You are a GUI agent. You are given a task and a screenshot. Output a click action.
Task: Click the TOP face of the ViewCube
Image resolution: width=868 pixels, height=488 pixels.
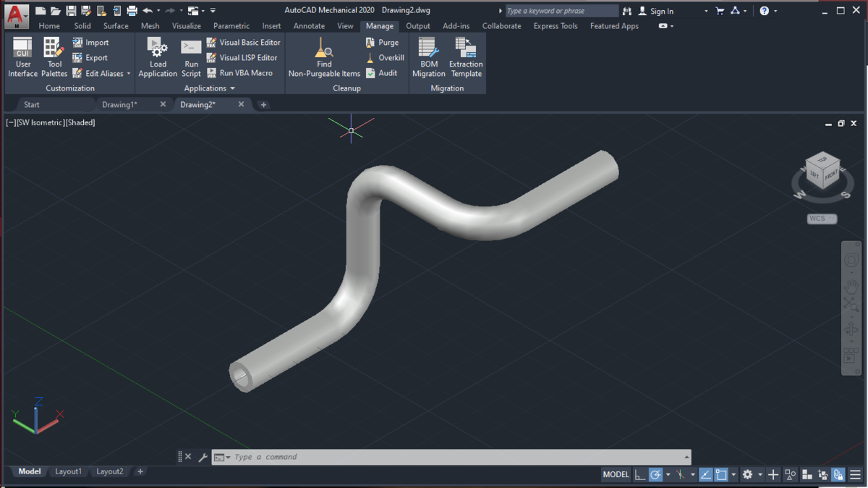click(822, 160)
